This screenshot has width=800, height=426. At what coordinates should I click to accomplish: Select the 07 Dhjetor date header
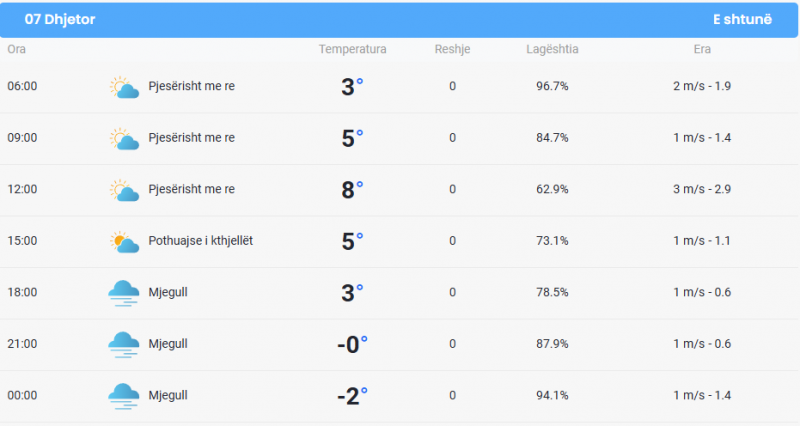click(60, 19)
